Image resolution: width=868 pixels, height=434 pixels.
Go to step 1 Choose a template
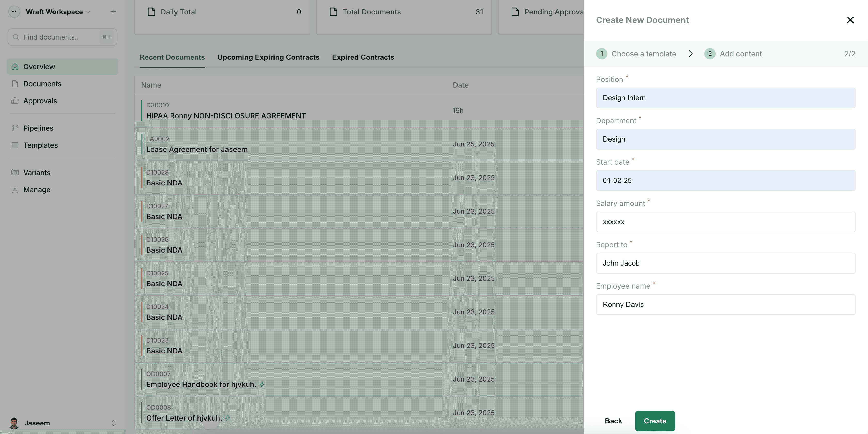tap(643, 54)
